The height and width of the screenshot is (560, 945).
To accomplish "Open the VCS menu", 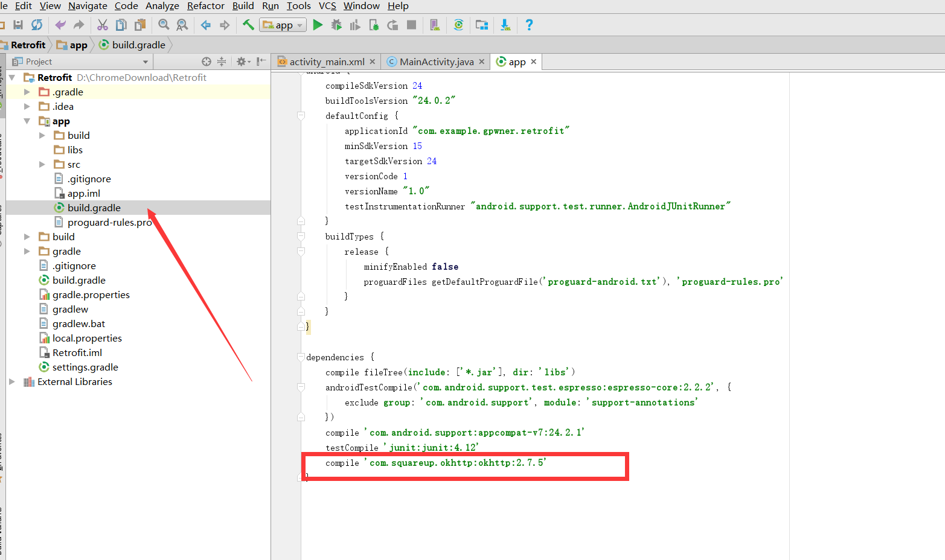I will (327, 6).
